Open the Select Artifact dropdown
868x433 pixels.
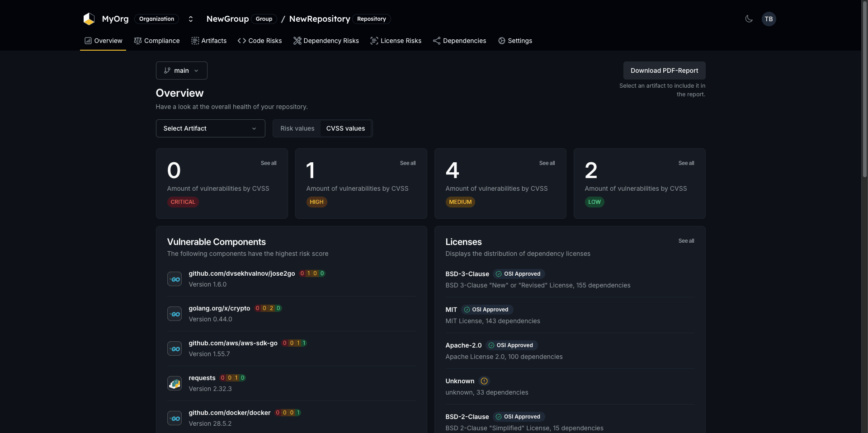(x=210, y=128)
